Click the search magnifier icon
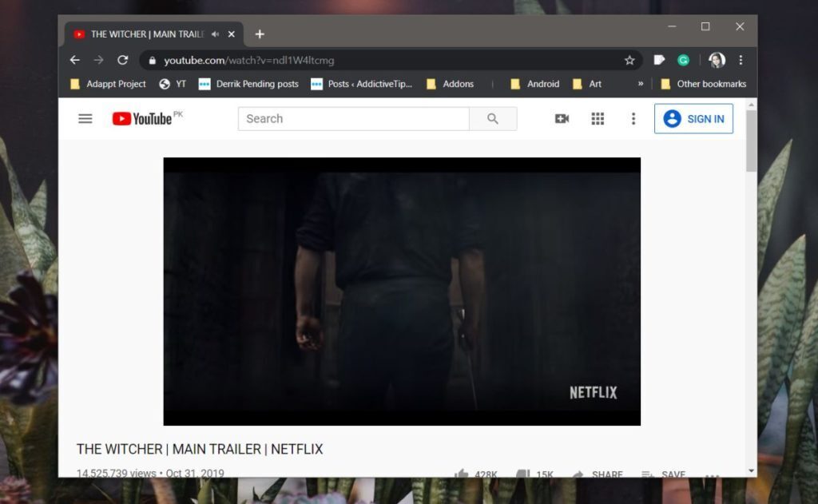818x504 pixels. coord(493,118)
